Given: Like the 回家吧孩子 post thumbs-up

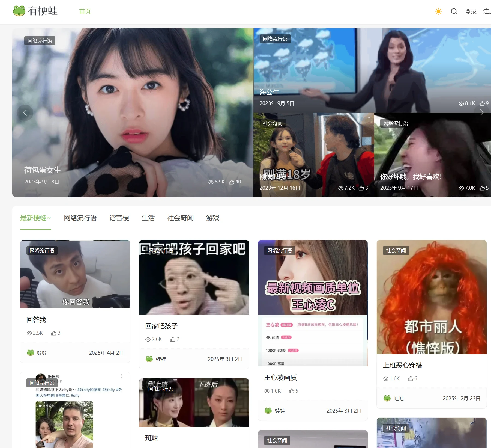Looking at the screenshot, I should (x=173, y=339).
